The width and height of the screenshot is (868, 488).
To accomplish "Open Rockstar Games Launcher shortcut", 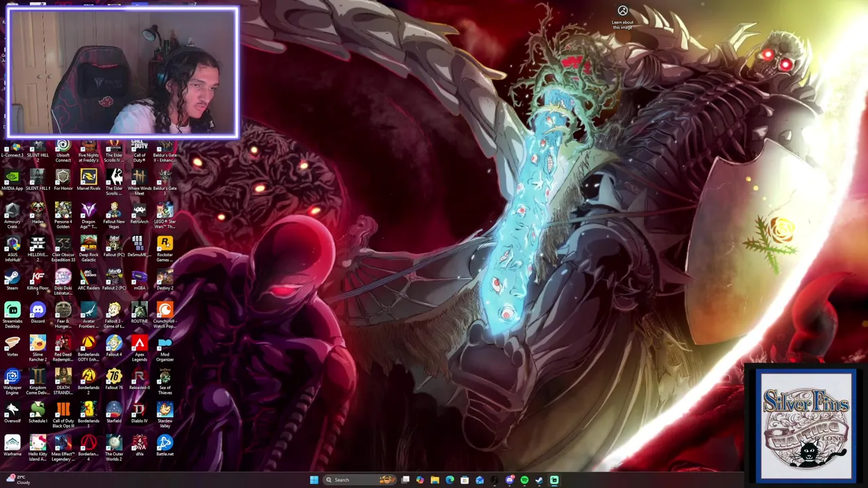I will [x=165, y=249].
